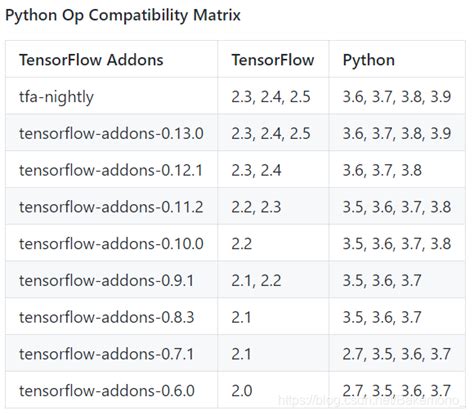Click the tensorflow-addons-0.10.0 cell
Viewport: 474px width, 415px height.
[112, 243]
